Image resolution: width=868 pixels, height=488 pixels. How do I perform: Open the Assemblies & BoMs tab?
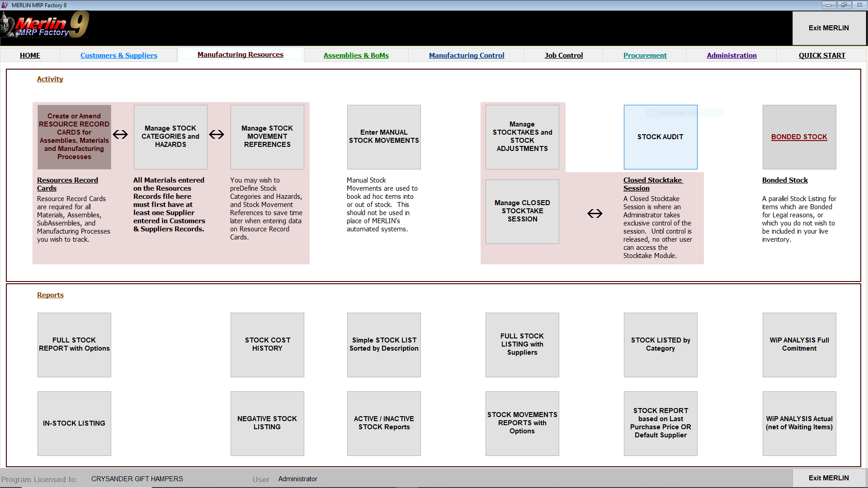[356, 55]
